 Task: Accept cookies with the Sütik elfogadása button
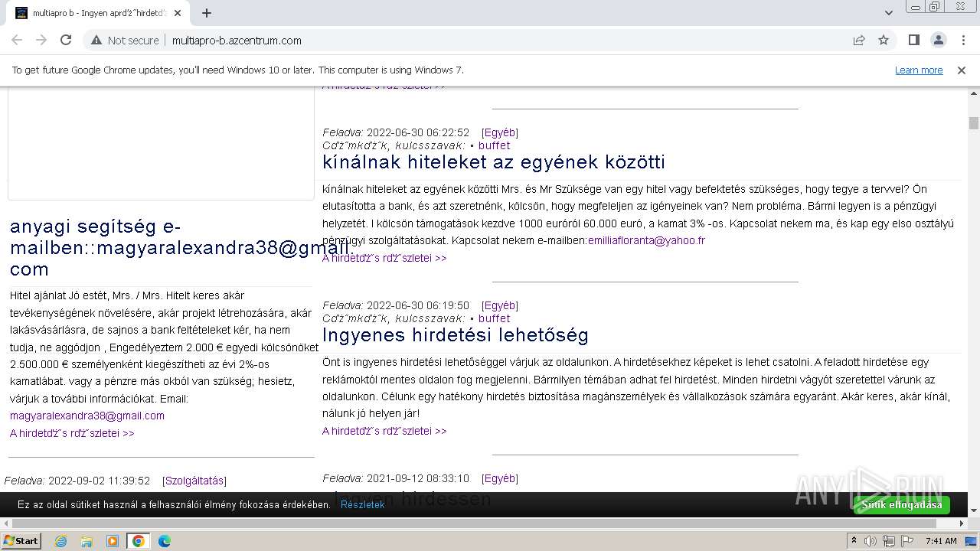click(x=902, y=505)
